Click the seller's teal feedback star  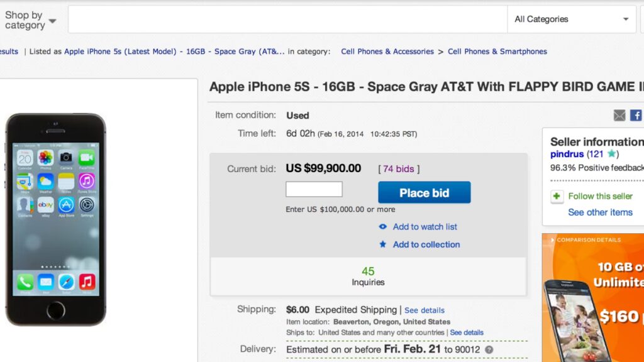pyautogui.click(x=611, y=154)
